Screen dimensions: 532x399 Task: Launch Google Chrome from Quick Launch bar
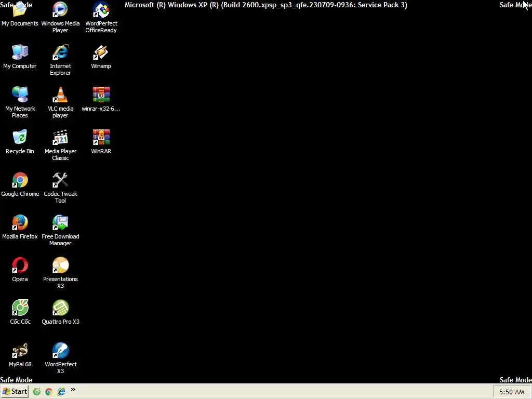pos(49,392)
